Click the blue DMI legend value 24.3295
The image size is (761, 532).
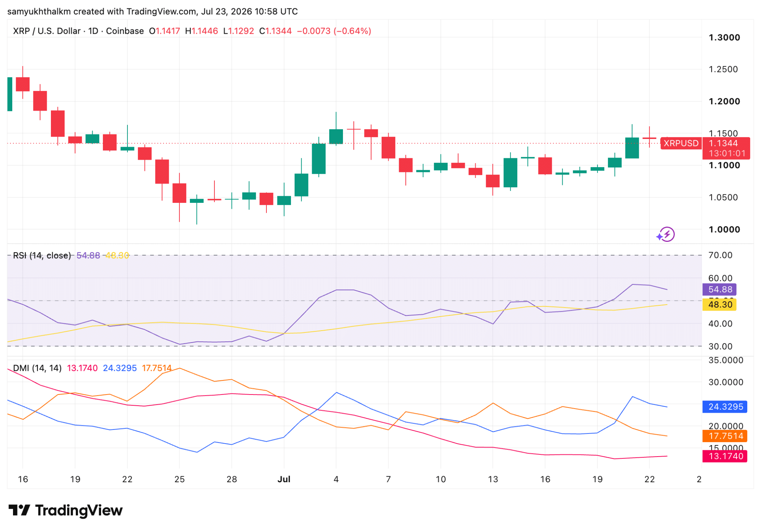[x=120, y=368]
